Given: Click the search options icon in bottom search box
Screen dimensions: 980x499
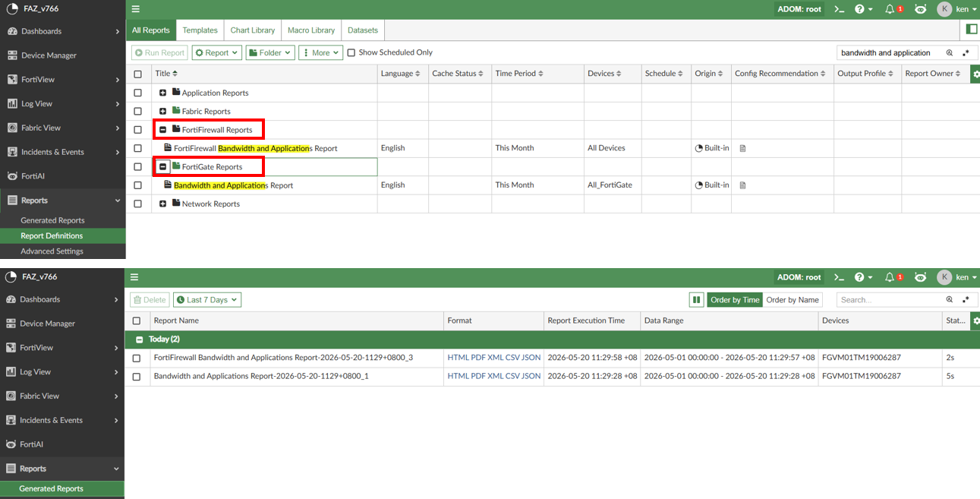Looking at the screenshot, I should 966,300.
